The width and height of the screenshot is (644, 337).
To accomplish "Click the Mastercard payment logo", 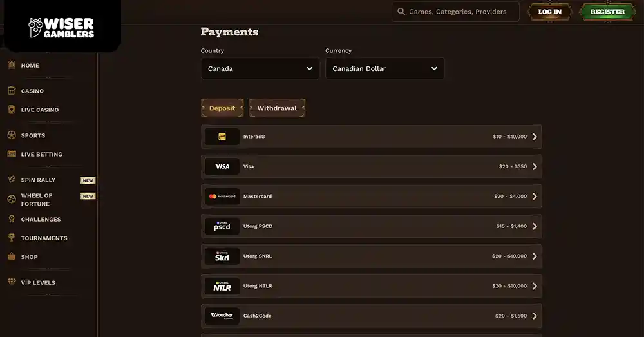I will 222,197.
